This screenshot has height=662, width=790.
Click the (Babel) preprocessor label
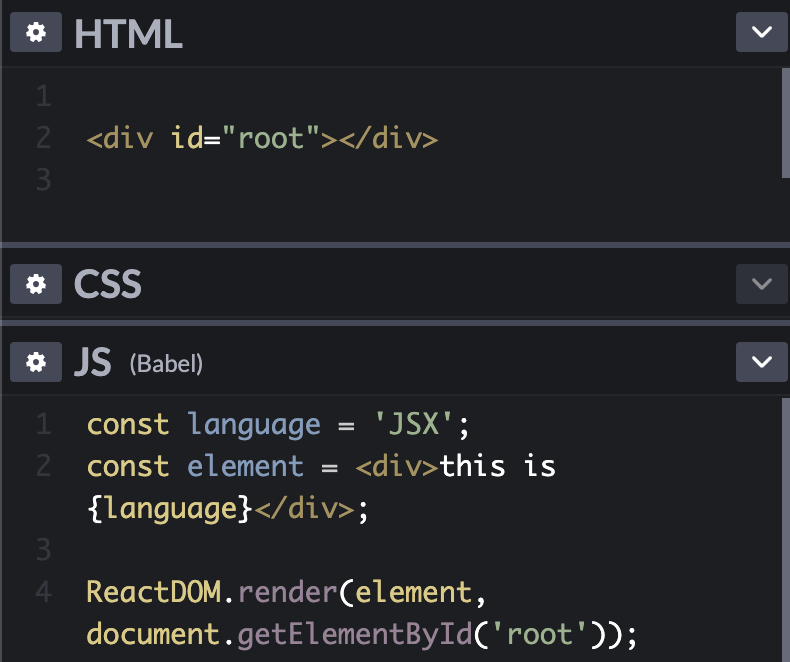166,364
